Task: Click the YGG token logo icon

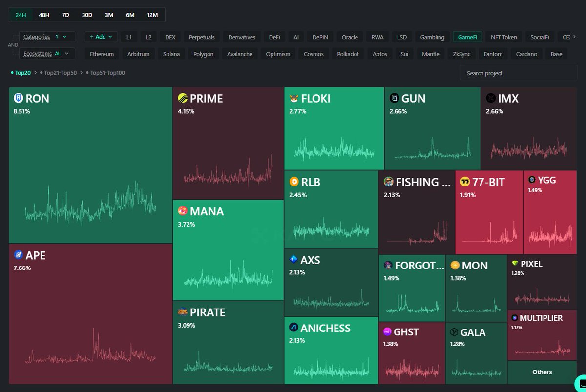Action: tap(532, 180)
